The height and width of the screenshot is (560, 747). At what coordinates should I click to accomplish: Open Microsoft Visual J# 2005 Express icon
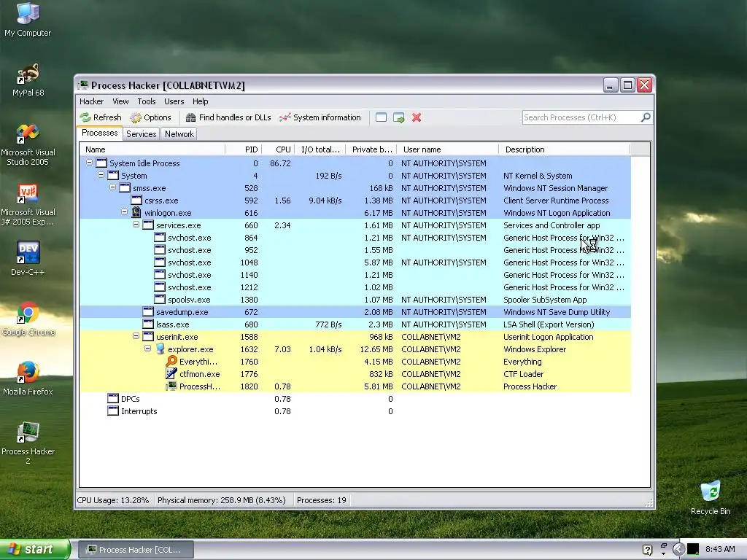[x=28, y=204]
